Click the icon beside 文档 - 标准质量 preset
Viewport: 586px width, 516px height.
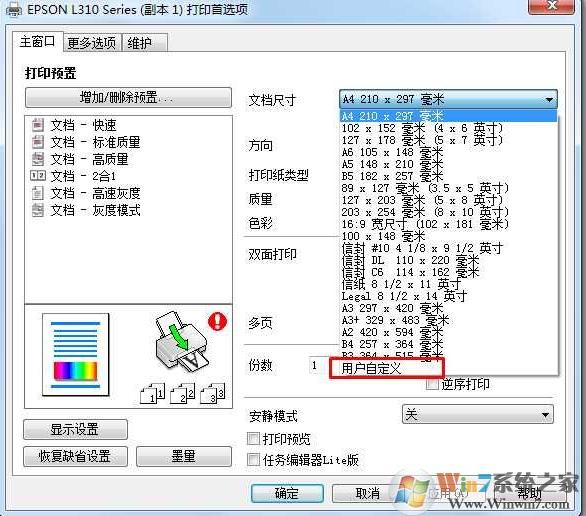pos(37,142)
